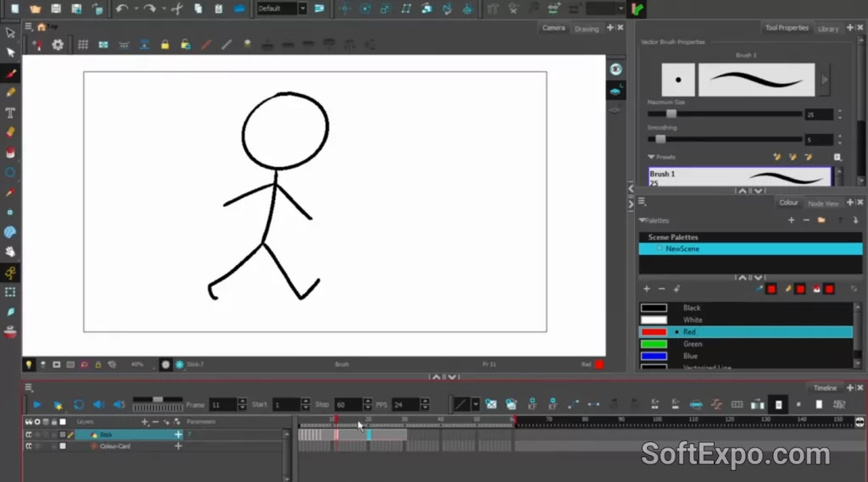This screenshot has height=482, width=868.
Task: Show the grid in Camera view
Action: click(x=82, y=45)
